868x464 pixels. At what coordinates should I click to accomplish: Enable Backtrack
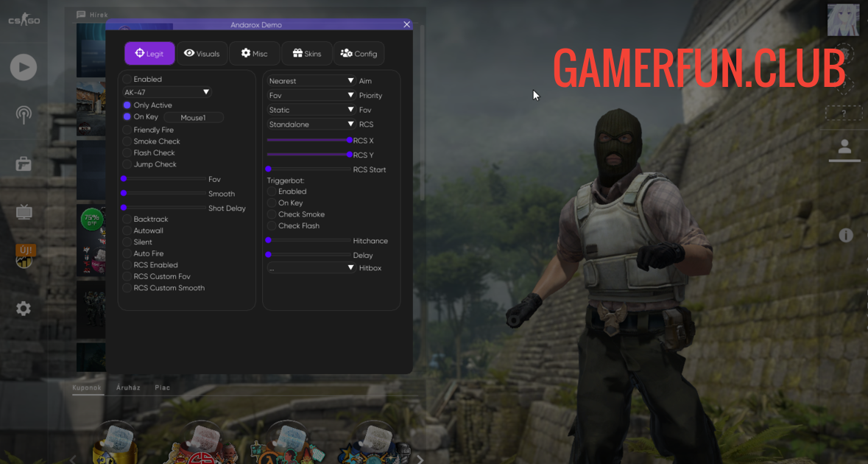[x=127, y=219]
